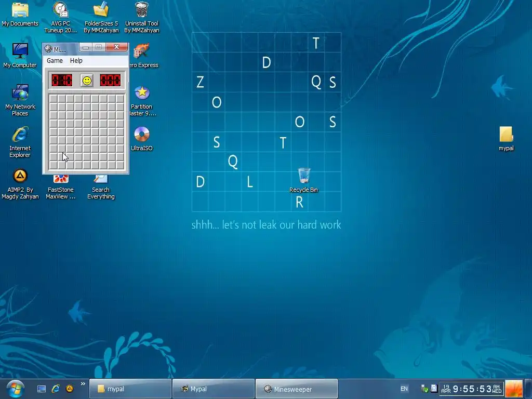Viewport: 532px width, 399px height.
Task: Click the blue document tray icon
Action: point(434,389)
